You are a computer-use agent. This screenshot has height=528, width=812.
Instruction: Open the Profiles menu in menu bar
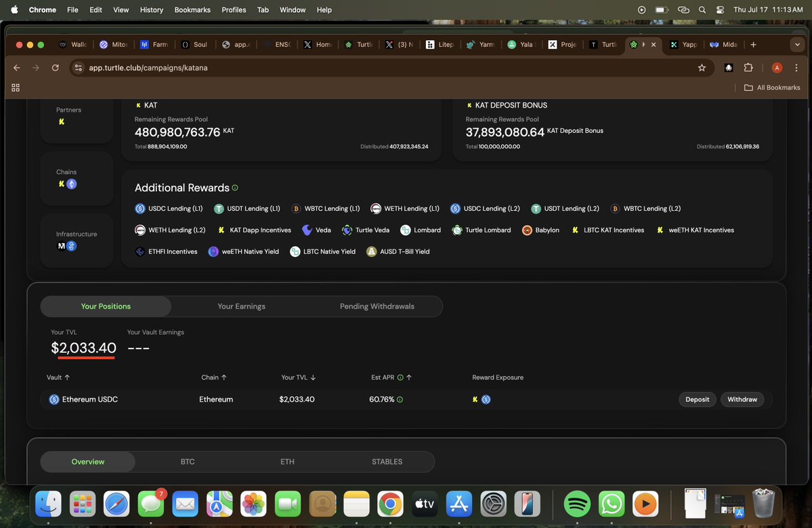tap(234, 10)
